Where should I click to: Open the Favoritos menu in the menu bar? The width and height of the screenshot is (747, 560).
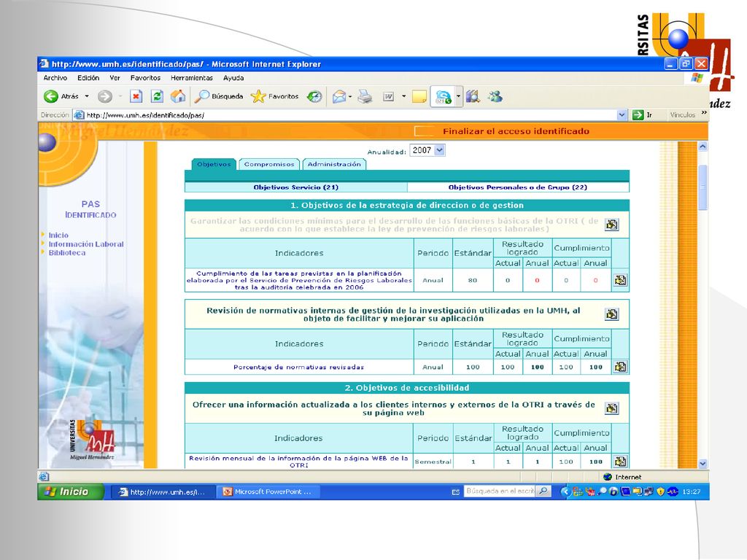[145, 77]
